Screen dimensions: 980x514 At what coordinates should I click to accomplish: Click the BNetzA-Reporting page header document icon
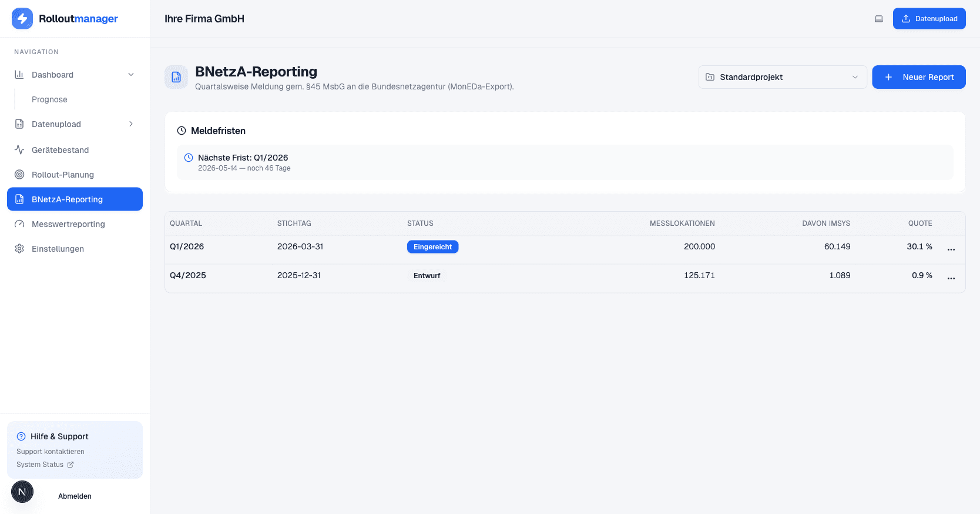point(176,77)
